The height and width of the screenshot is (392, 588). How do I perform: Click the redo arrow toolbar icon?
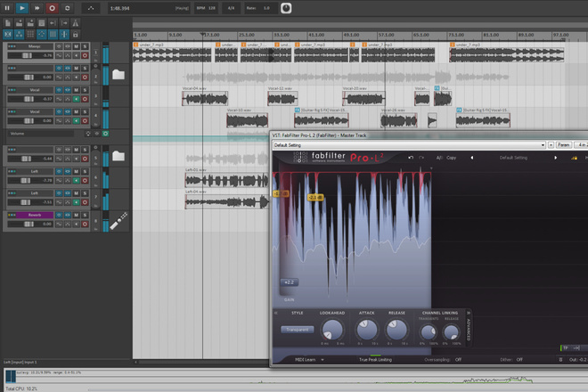coord(64,23)
